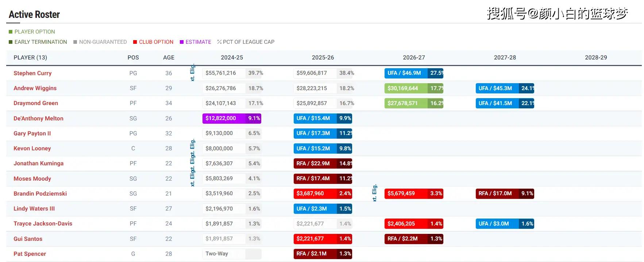Click Kuminga's RFA / $22.9M badge
This screenshot has width=644, height=262.
click(323, 163)
